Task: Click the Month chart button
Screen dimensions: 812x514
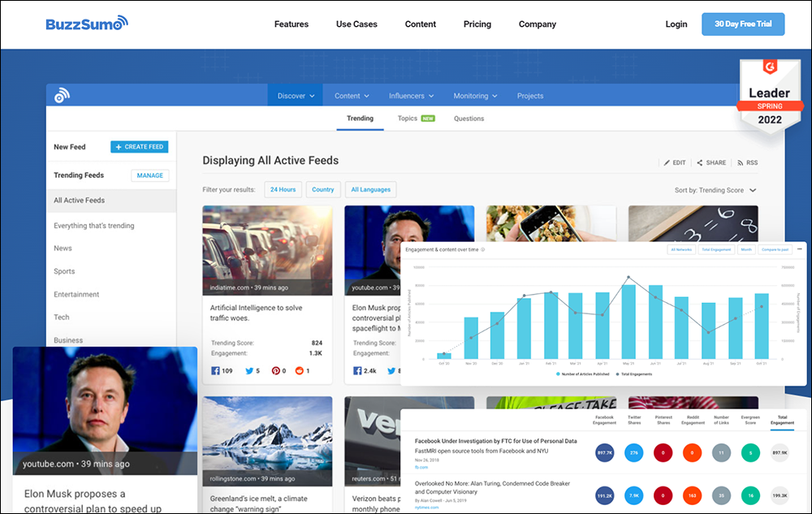Action: click(x=745, y=249)
